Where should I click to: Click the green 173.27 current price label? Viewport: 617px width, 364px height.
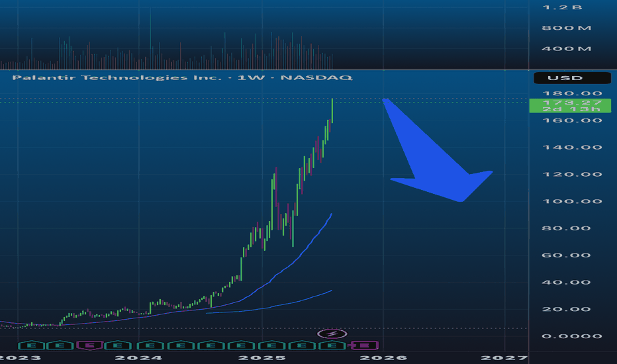pyautogui.click(x=570, y=105)
